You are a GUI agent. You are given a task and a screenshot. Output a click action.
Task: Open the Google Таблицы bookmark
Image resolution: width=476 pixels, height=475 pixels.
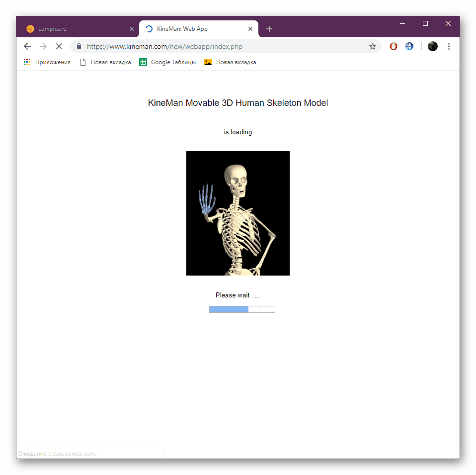(x=167, y=62)
